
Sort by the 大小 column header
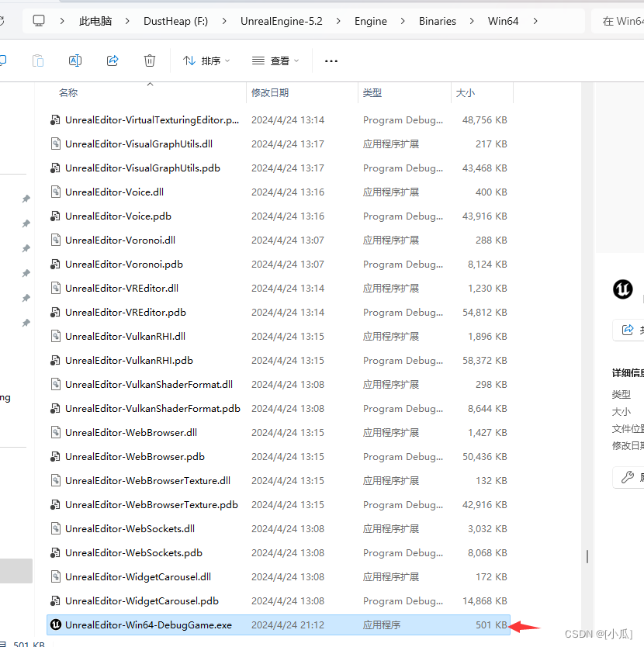pos(466,93)
